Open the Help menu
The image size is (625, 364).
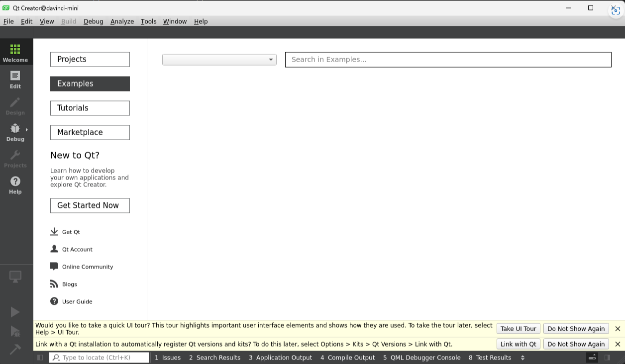coord(201,21)
